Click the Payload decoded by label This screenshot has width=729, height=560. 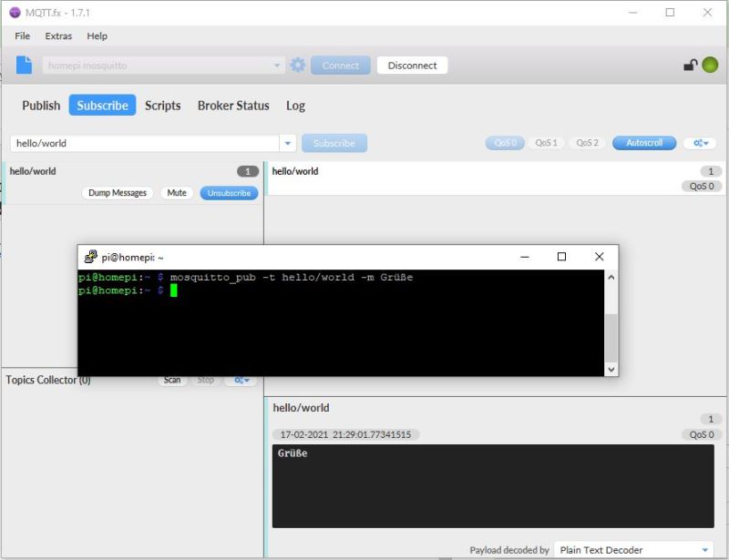(509, 550)
